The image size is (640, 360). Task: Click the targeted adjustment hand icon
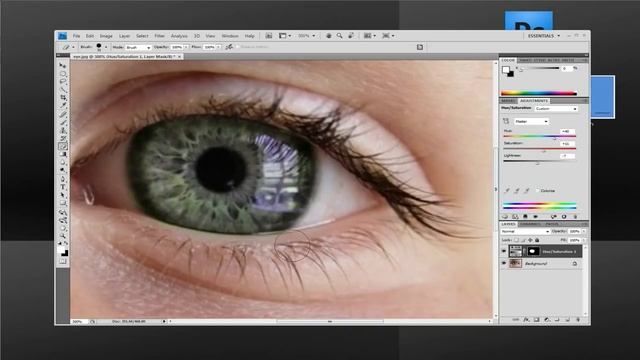506,121
